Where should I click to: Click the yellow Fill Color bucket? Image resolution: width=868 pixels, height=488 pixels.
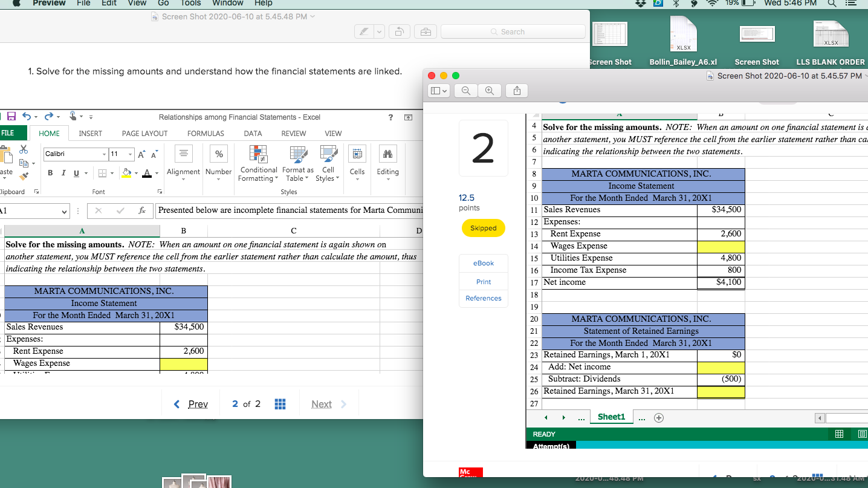tap(127, 173)
